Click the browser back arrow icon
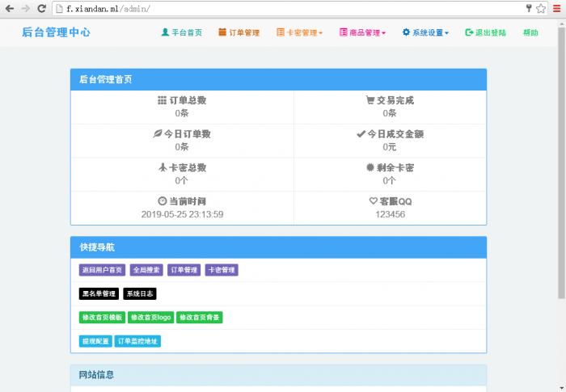566x392 pixels. (9, 8)
